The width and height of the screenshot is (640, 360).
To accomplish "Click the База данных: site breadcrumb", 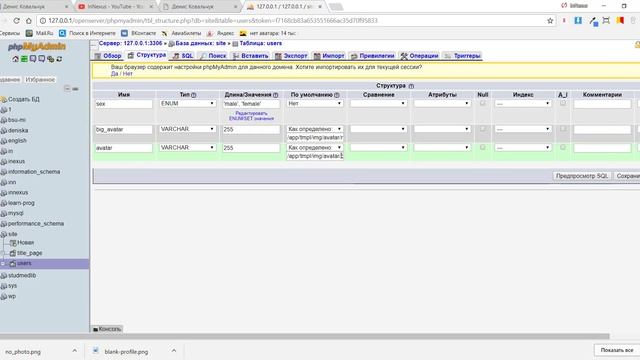I will [200, 43].
